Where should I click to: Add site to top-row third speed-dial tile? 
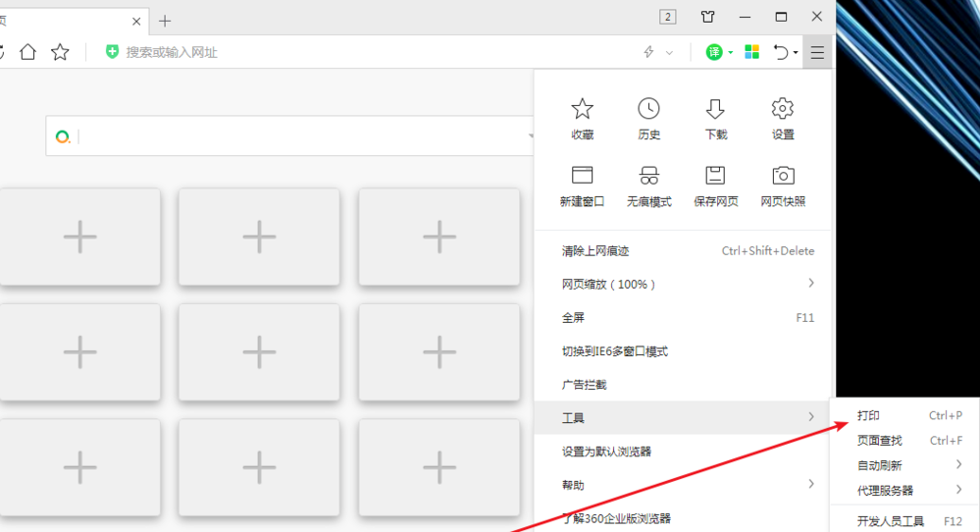pos(439,237)
